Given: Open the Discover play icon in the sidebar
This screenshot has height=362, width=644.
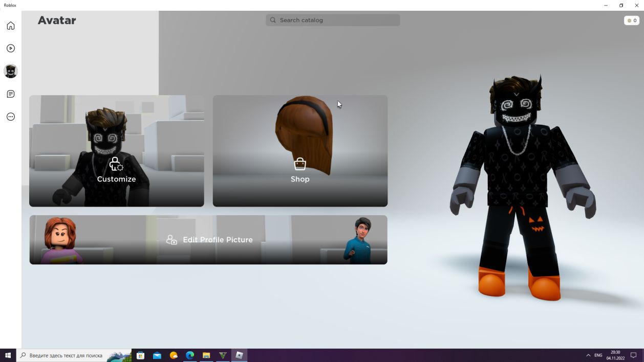Looking at the screenshot, I should click(x=11, y=48).
